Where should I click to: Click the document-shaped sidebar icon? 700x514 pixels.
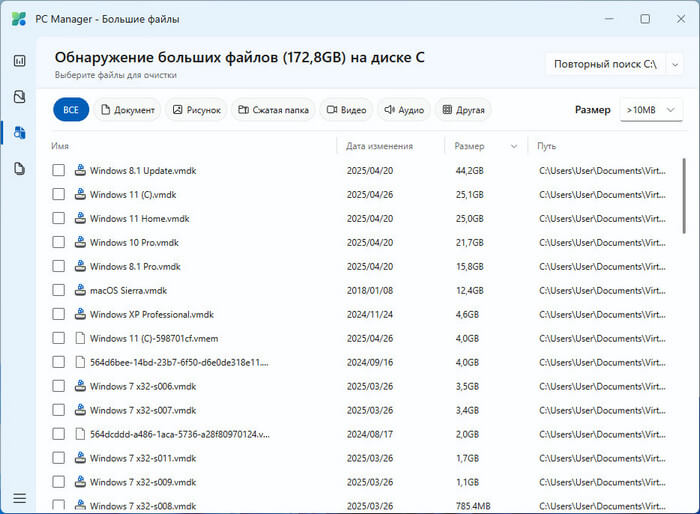coord(19,169)
